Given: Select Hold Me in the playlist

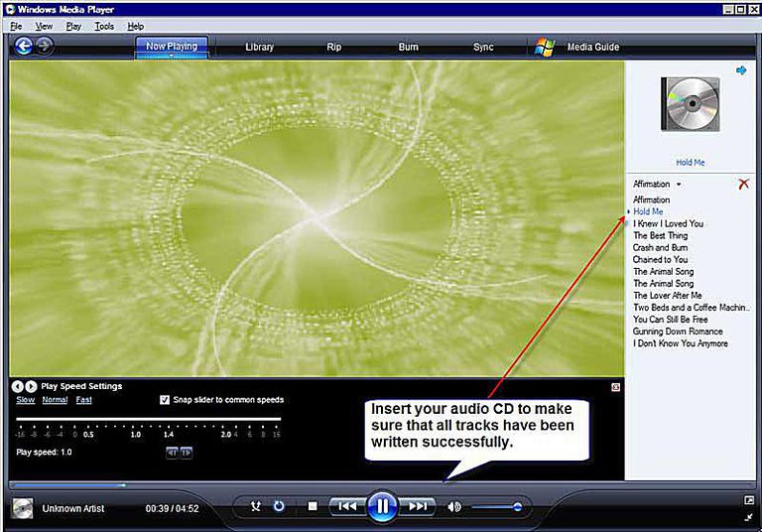Looking at the screenshot, I should [x=648, y=211].
